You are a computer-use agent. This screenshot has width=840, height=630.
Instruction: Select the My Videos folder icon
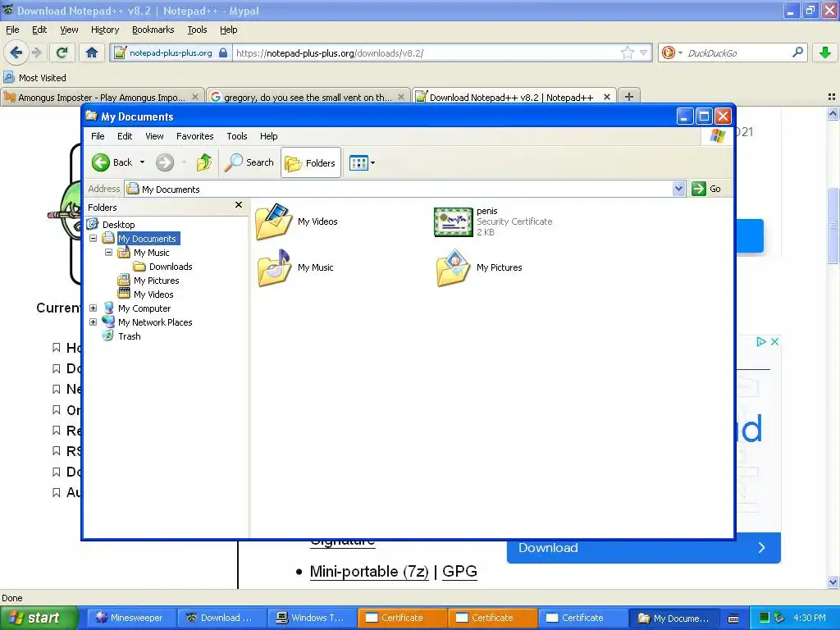pos(273,221)
